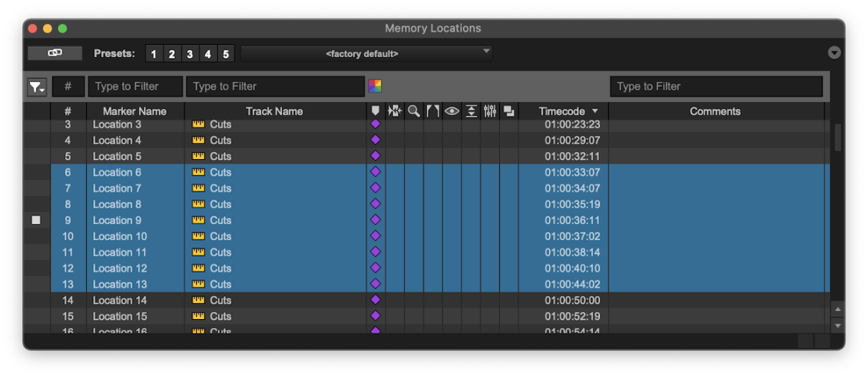Click the purple marker diamond for Location 15

375,316
